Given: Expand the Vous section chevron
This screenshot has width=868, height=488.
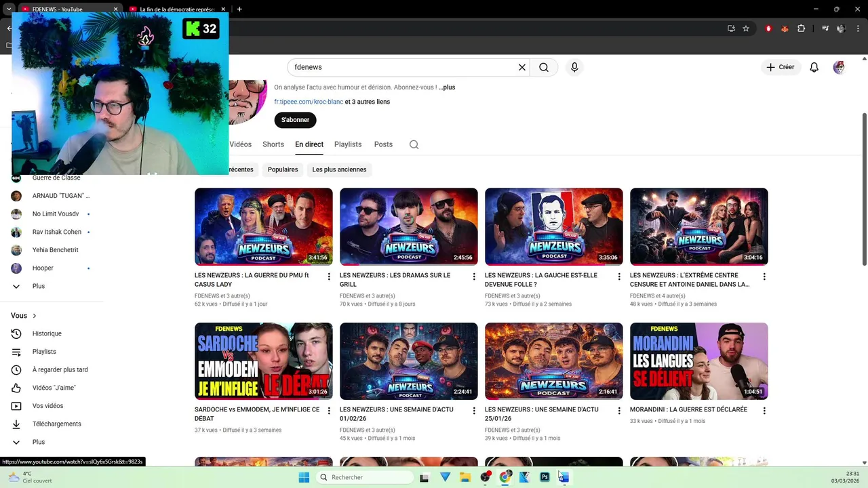Looking at the screenshot, I should [35, 316].
